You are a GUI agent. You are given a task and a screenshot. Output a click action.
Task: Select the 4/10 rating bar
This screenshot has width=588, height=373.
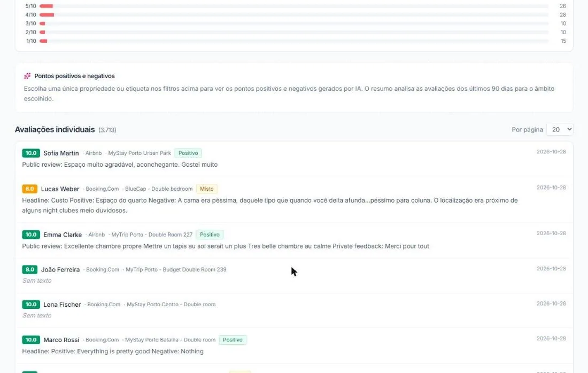coord(293,14)
